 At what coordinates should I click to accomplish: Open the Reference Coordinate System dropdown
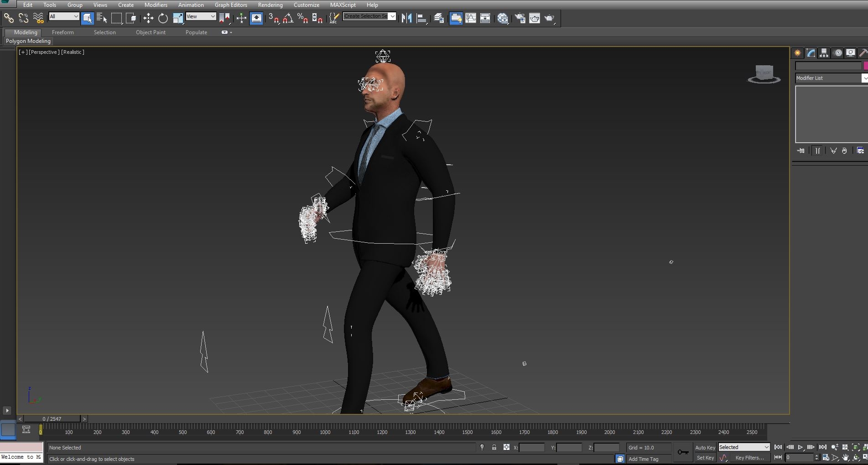(x=201, y=16)
